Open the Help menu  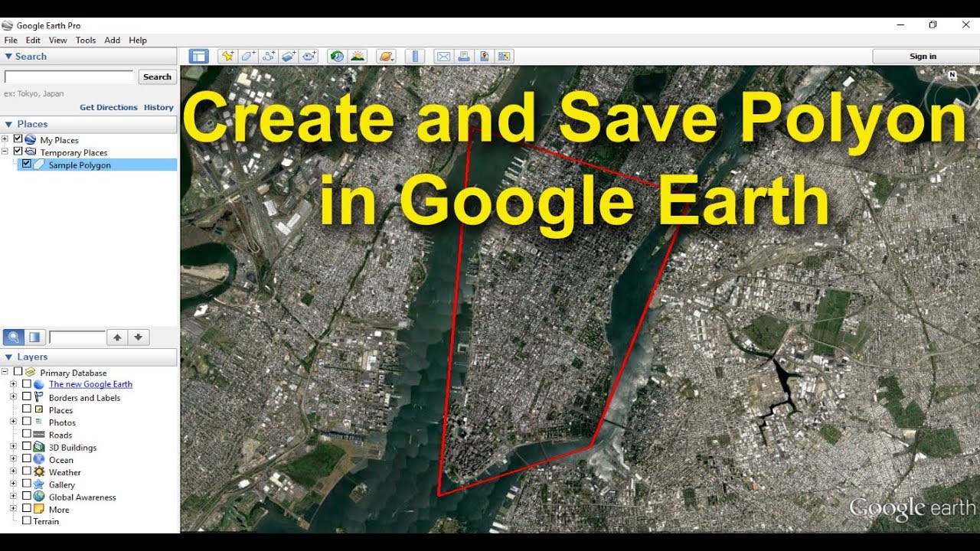(138, 40)
